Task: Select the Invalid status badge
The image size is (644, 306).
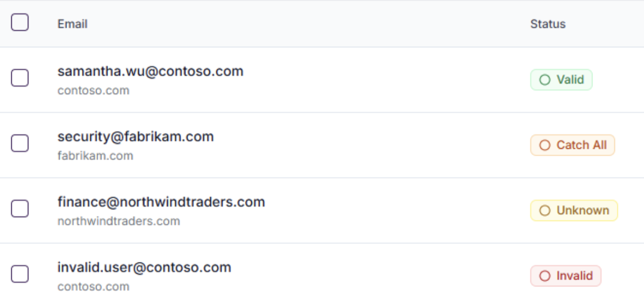Action: tap(565, 276)
